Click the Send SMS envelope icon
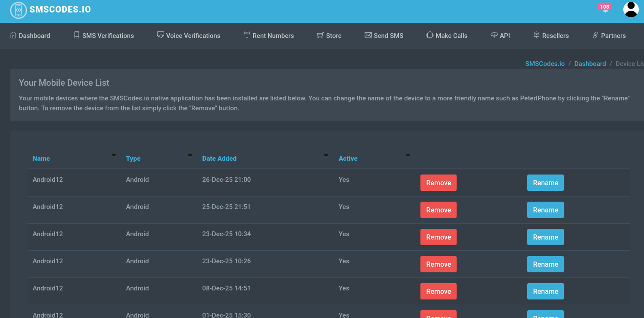 tap(368, 35)
